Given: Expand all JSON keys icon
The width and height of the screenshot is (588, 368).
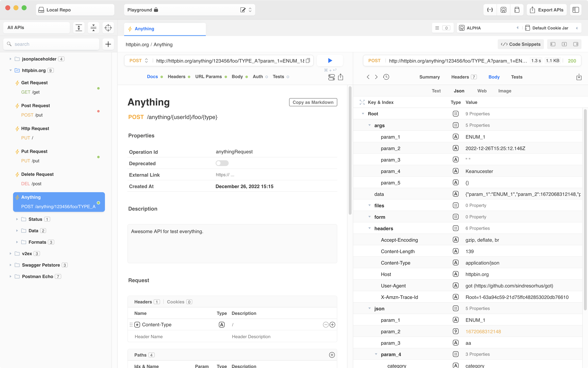Looking at the screenshot, I should 362,102.
